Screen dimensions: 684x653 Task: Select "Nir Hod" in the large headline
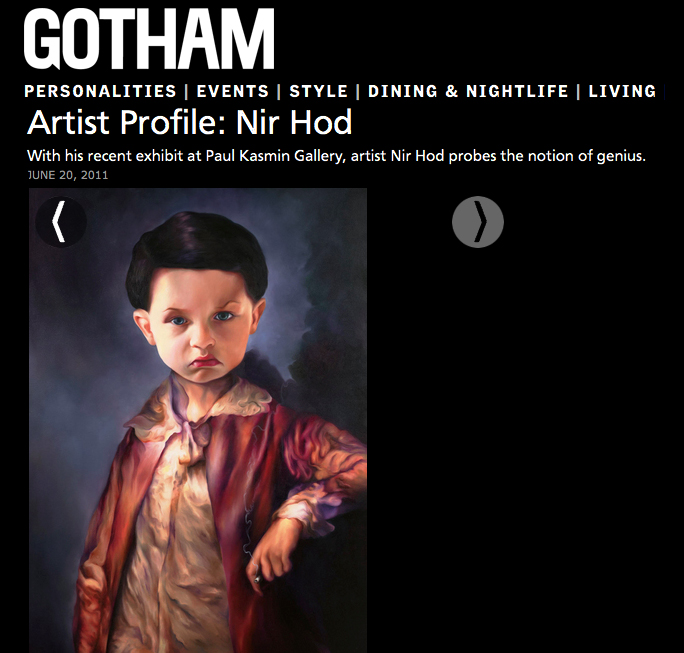tap(294, 122)
